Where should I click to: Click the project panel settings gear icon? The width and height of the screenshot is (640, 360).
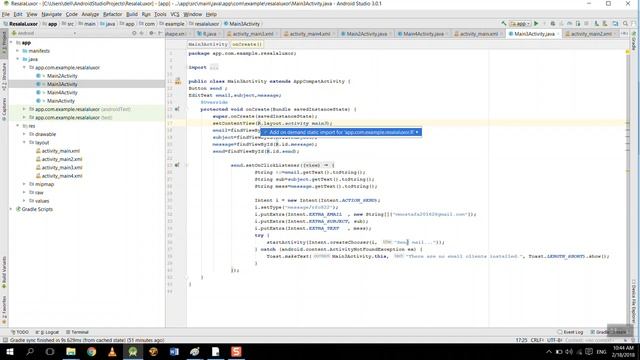(x=151, y=33)
